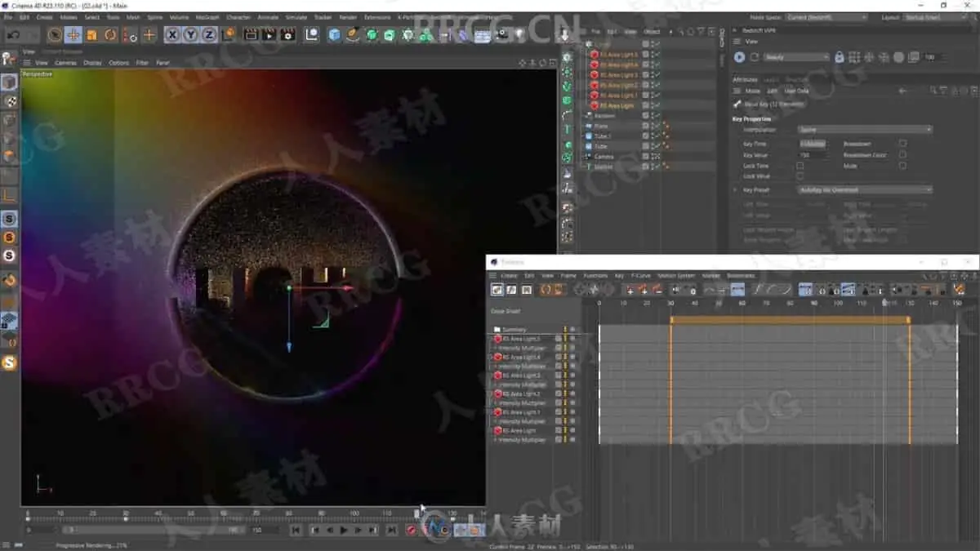Switch Timeline to Dope Sheet mode icon
The height and width of the screenshot is (551, 980).
click(x=497, y=290)
